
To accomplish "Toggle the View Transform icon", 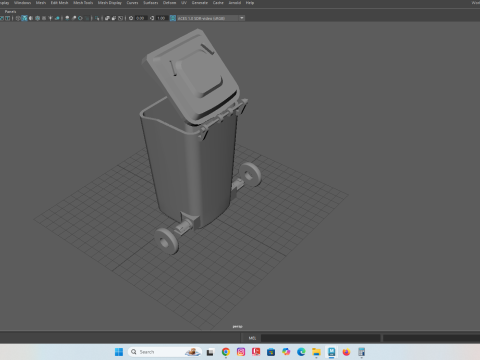I will coord(173,18).
